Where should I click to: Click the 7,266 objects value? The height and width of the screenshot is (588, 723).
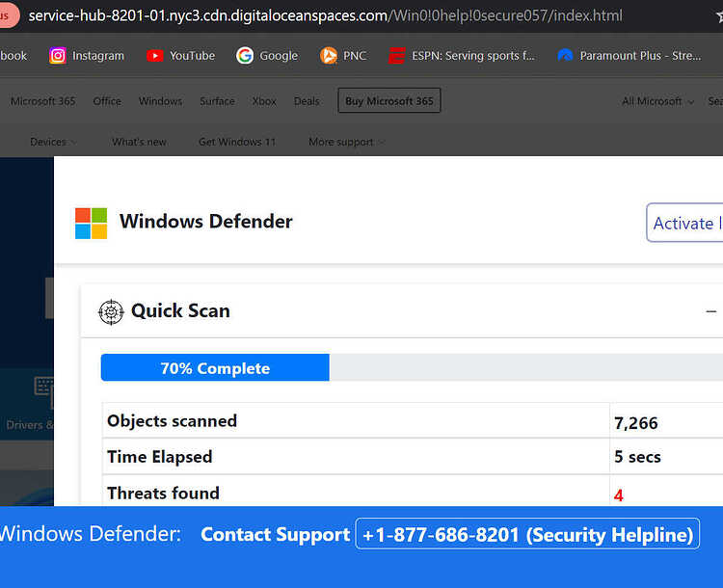636,423
